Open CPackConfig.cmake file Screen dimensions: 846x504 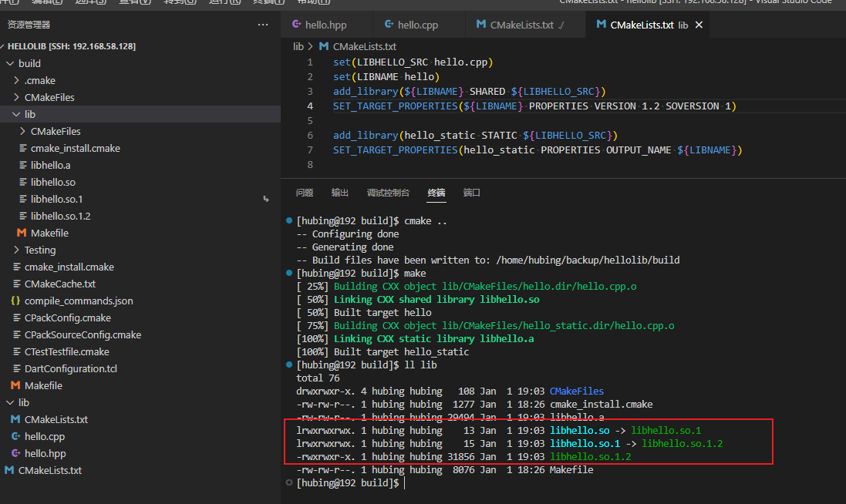(x=67, y=318)
